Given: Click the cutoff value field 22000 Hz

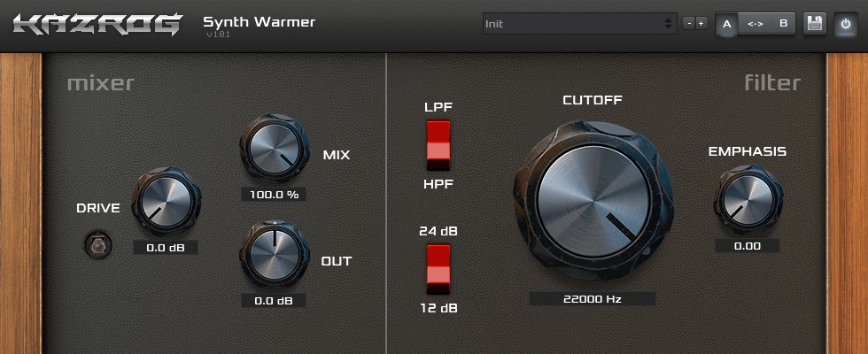Looking at the screenshot, I should [x=593, y=299].
